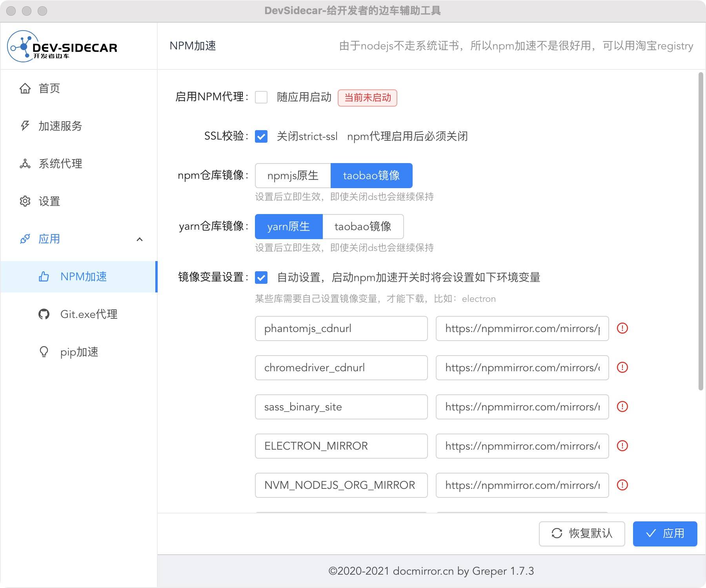Viewport: 706px width, 588px height.
Task: Click the warning icon for NVM_NODEJS_ORG_MIRROR row
Action: (x=622, y=485)
